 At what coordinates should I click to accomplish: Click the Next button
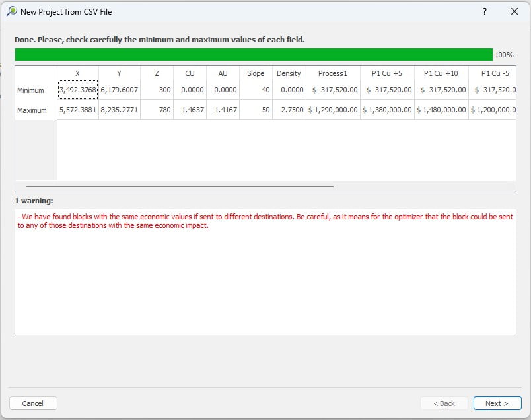point(497,403)
